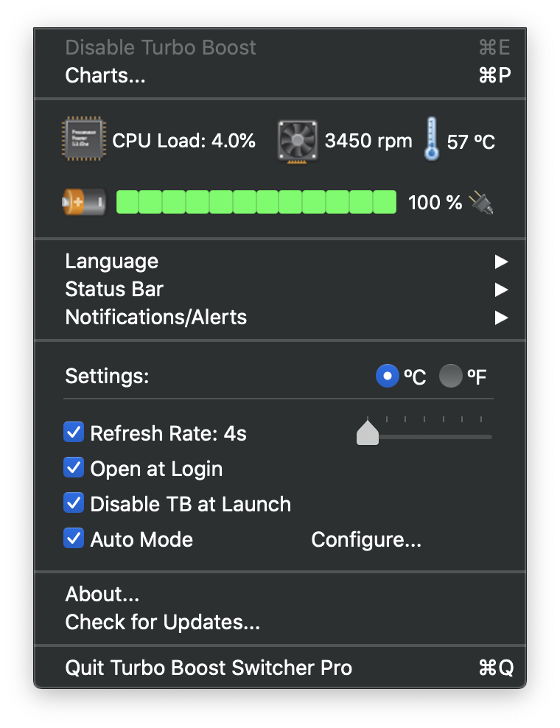Click the blue thermometer temperature icon
The width and height of the screenshot is (560, 728).
[x=431, y=139]
